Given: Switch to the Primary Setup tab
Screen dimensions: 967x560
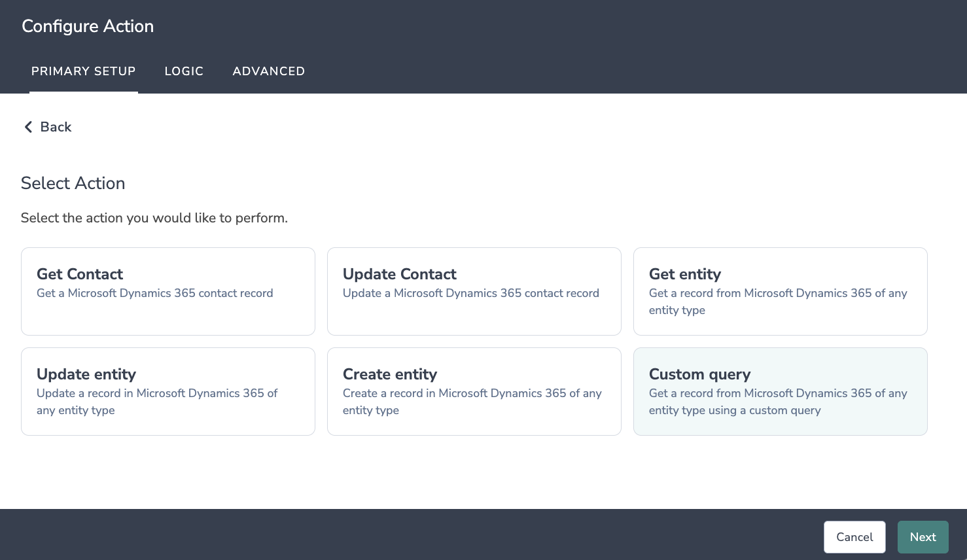Looking at the screenshot, I should (84, 71).
